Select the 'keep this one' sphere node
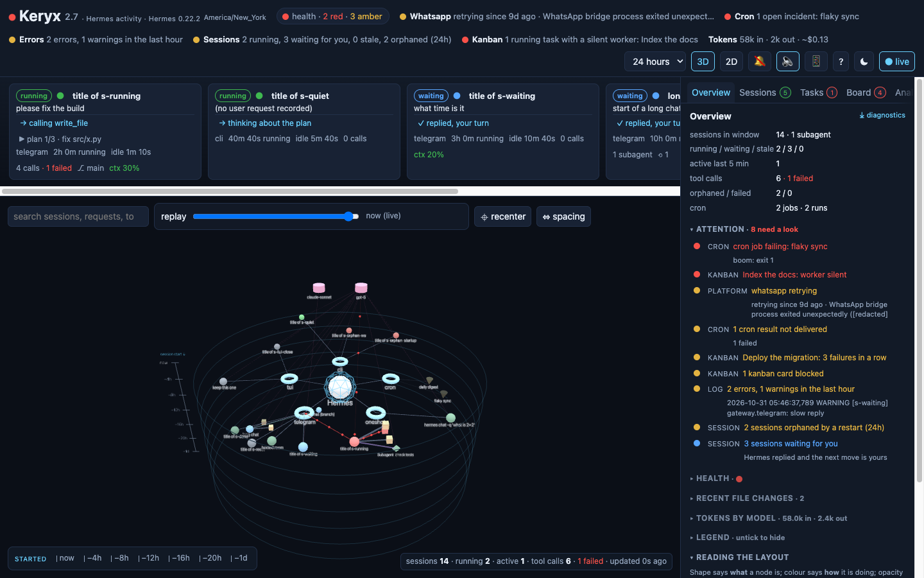This screenshot has height=578, width=924. pyautogui.click(x=223, y=381)
